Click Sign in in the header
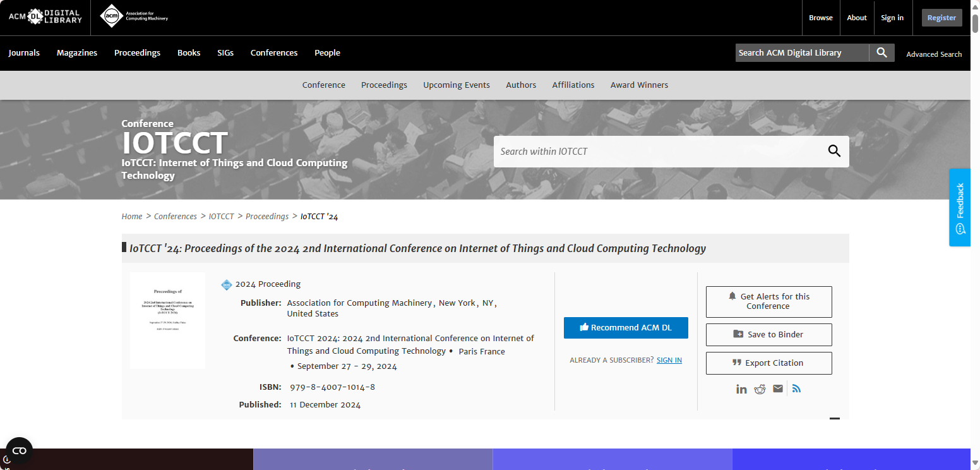 (892, 18)
